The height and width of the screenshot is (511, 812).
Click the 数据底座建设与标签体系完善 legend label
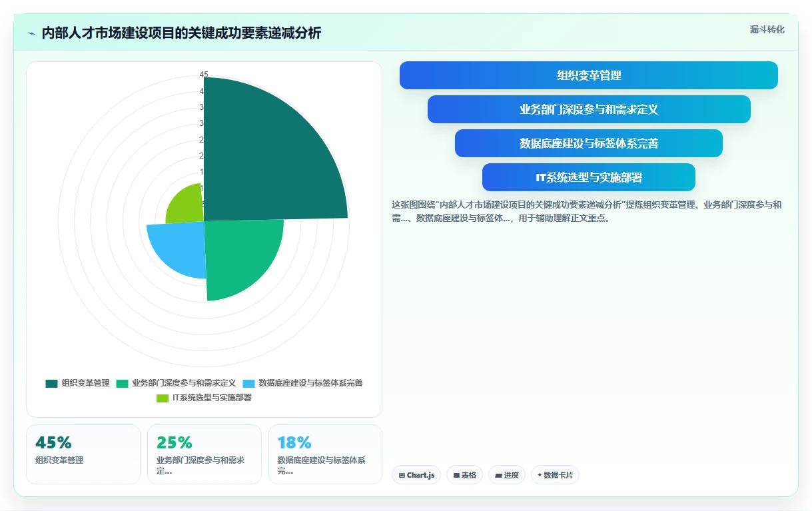[x=310, y=383]
